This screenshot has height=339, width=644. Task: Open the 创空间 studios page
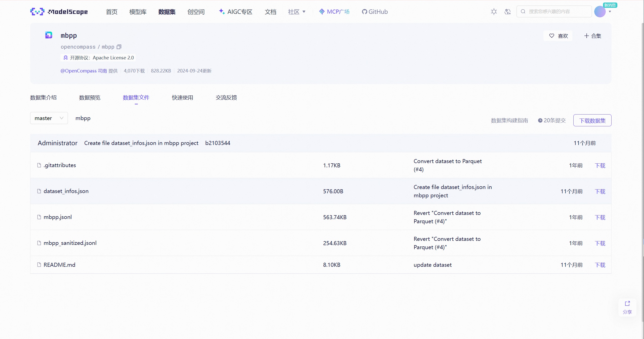(x=196, y=12)
